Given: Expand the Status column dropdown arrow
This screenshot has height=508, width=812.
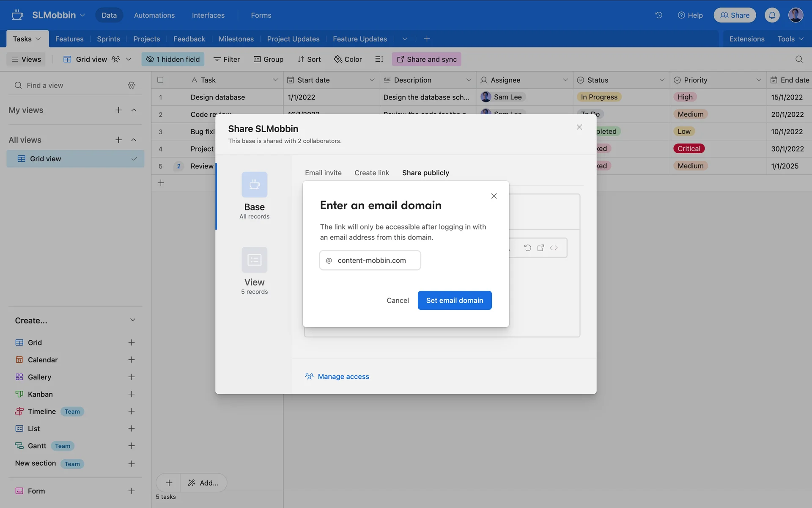Looking at the screenshot, I should click(662, 80).
